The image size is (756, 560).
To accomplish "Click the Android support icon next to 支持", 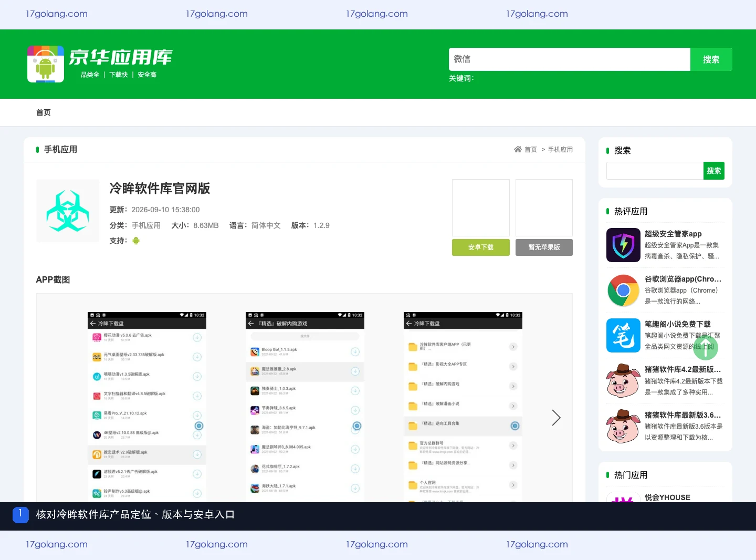I will [x=136, y=241].
